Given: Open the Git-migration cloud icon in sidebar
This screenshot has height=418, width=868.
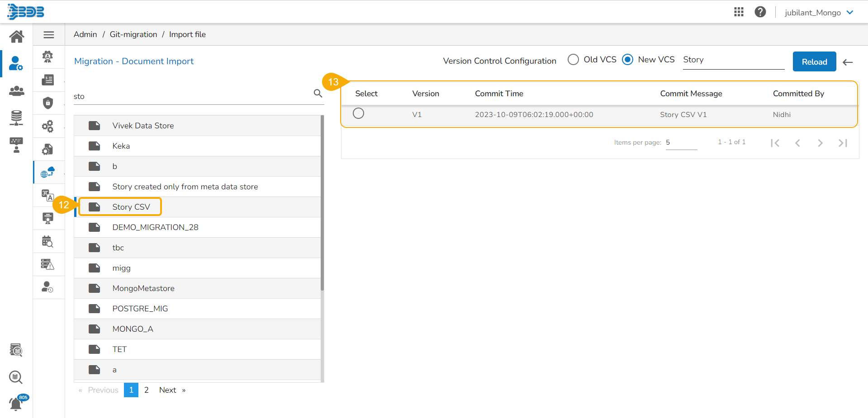Looking at the screenshot, I should (x=47, y=172).
